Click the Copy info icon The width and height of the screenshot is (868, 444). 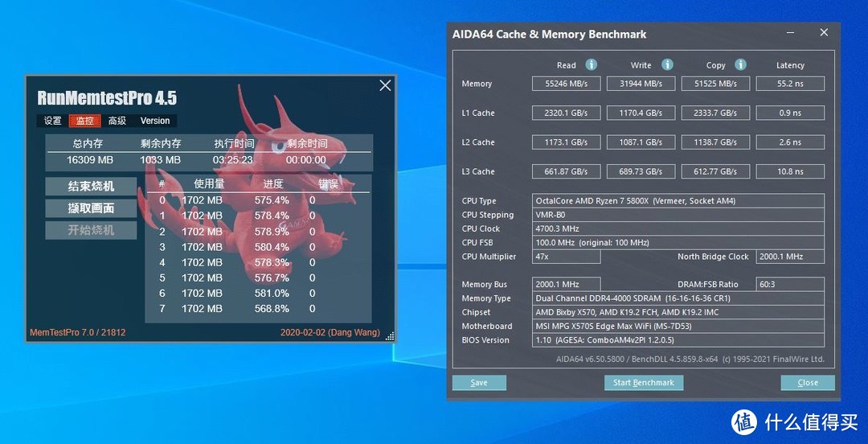pos(740,65)
